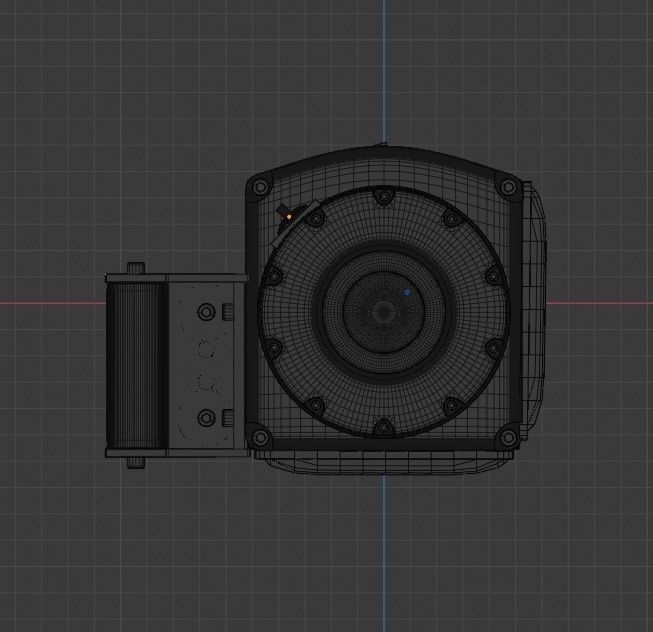
Task: Select the roller's top axle pin
Action: [136, 268]
